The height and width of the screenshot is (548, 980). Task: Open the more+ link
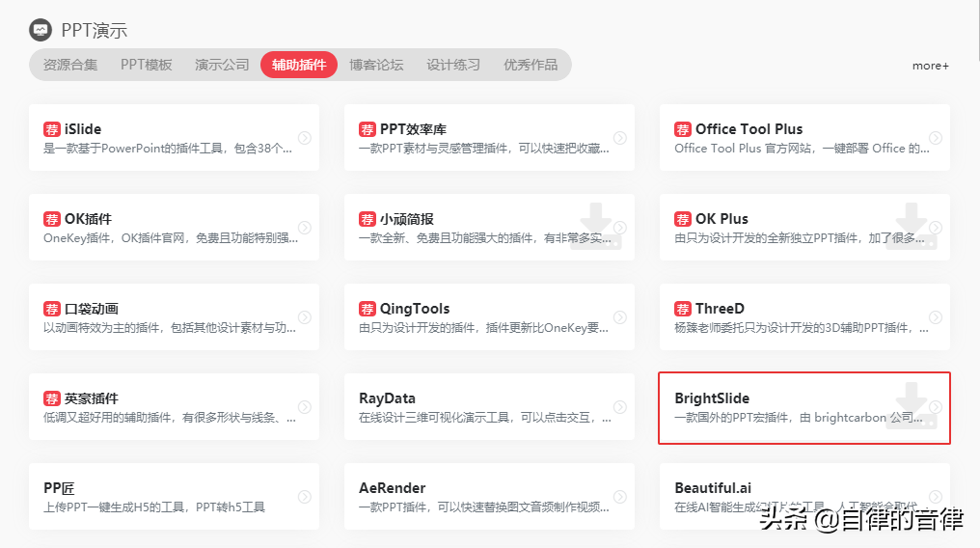[931, 66]
